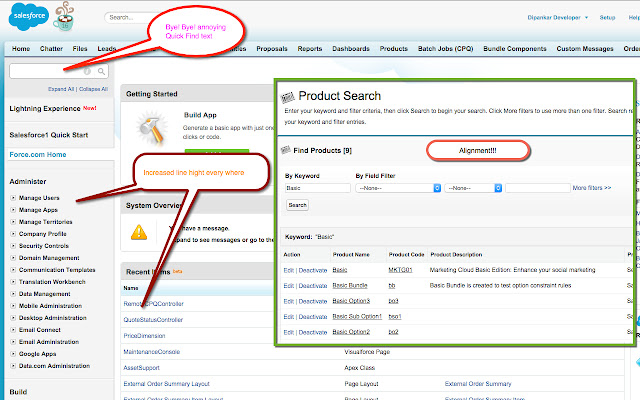This screenshot has height=400, width=640.
Task: Open the Batch Jobs (CPQ) tab
Action: click(x=445, y=49)
